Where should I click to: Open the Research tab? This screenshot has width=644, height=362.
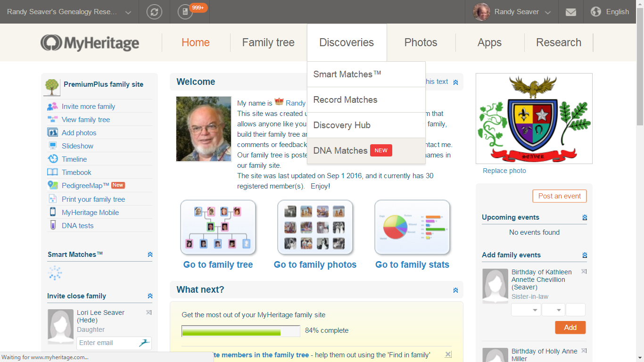559,42
